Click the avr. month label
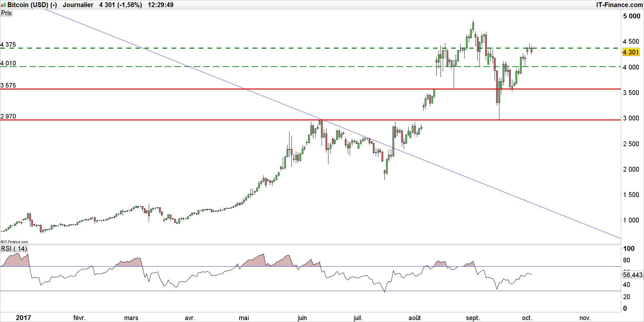Viewport: 644px width, 322px height. pyautogui.click(x=190, y=318)
